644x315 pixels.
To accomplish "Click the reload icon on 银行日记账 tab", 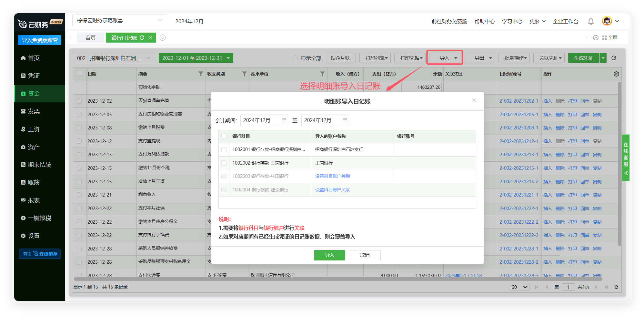I will click(142, 38).
